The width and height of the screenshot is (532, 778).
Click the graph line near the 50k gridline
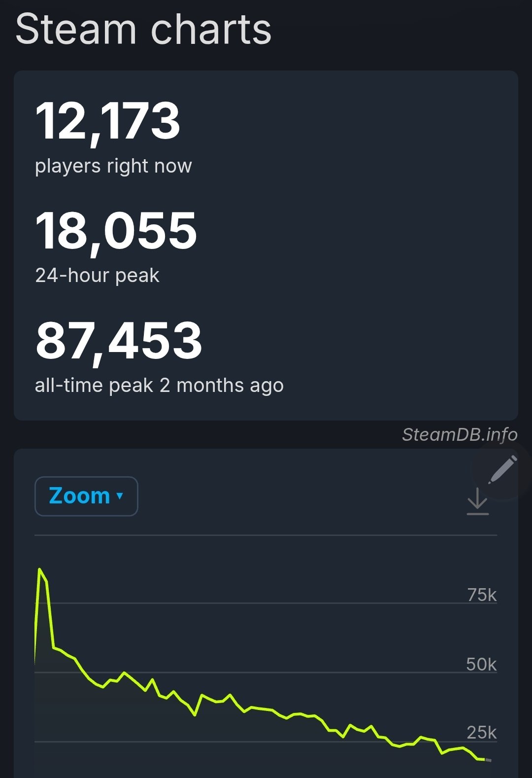tap(124, 672)
